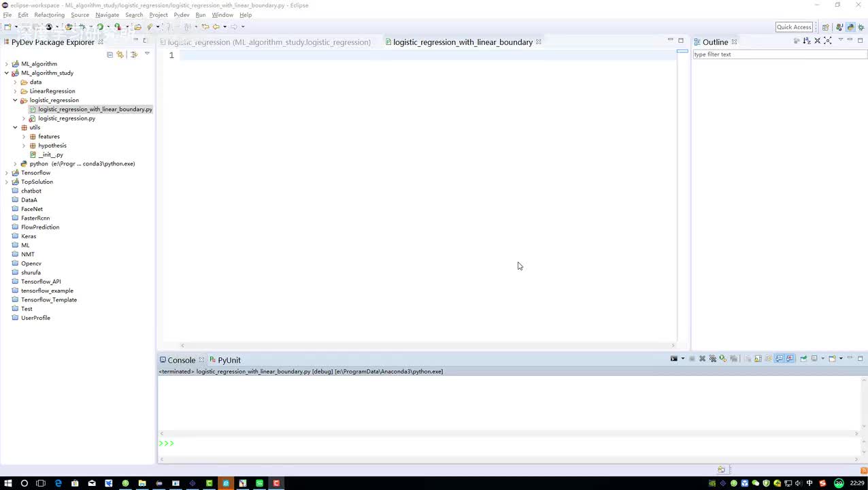Expand the ML_algorithm project
The width and height of the screenshot is (868, 490).
click(x=7, y=64)
